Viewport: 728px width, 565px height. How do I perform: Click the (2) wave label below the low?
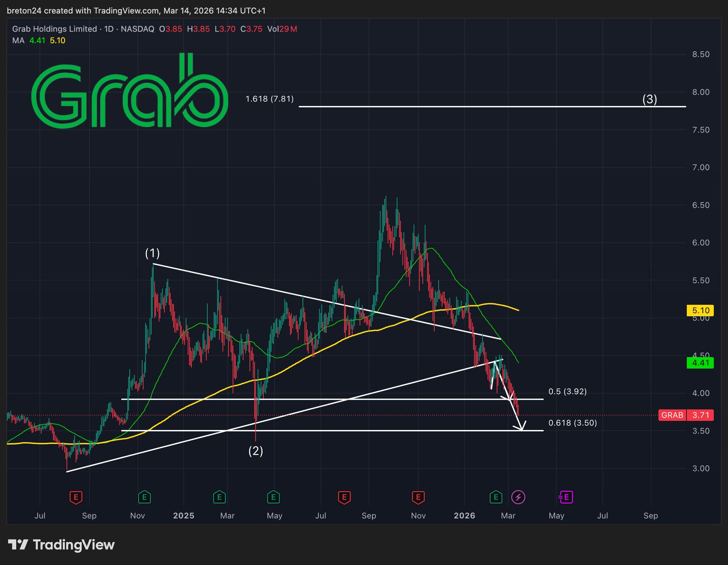(256, 451)
